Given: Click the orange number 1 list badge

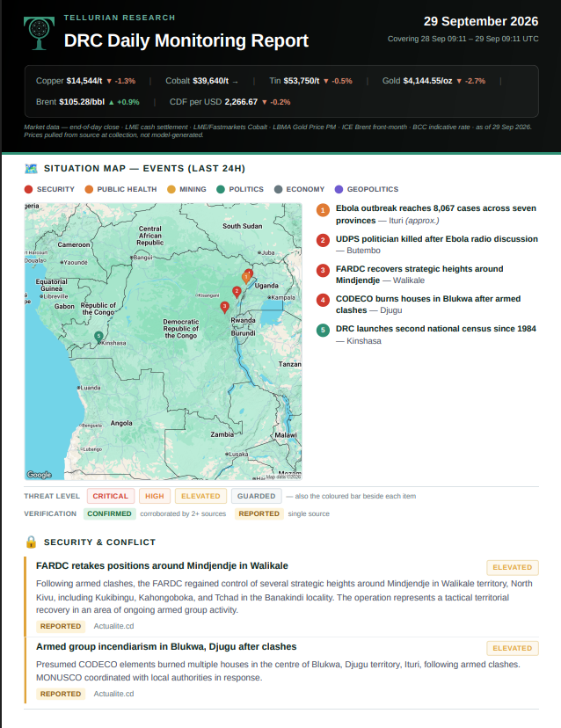Looking at the screenshot, I should (x=323, y=210).
